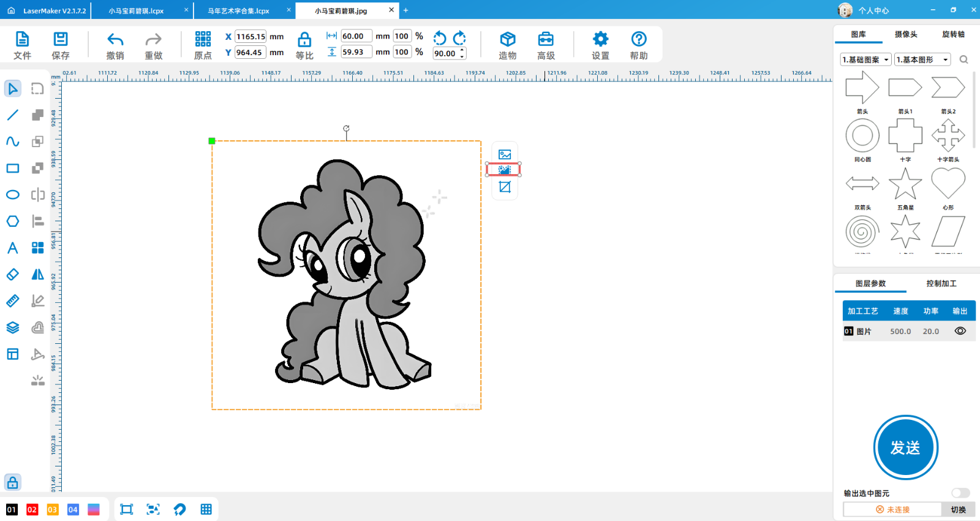
Task: Click the rotate clockwise icon
Action: [x=460, y=38]
